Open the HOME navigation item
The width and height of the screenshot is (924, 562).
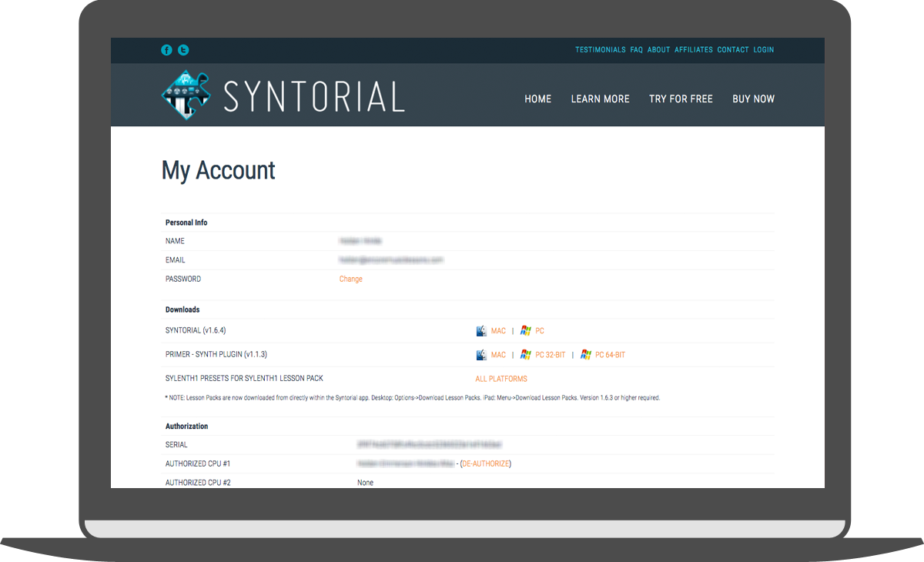point(537,99)
